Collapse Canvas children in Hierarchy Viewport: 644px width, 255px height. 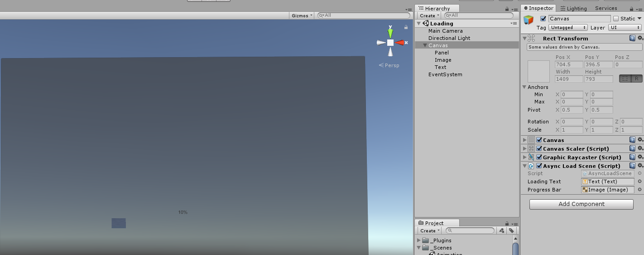coord(425,45)
